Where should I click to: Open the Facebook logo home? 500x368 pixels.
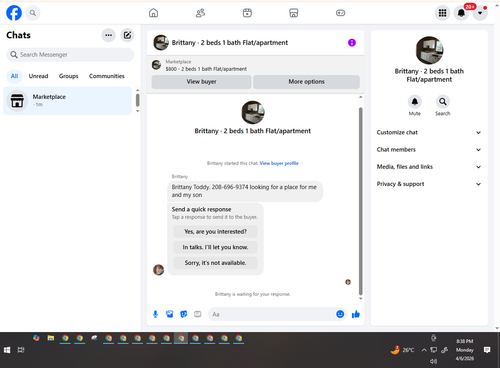pyautogui.click(x=14, y=13)
